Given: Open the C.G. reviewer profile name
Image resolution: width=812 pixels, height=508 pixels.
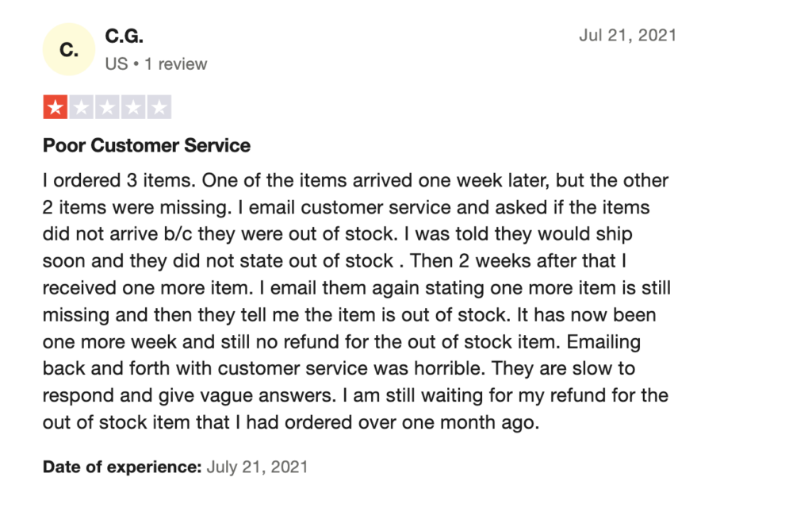Looking at the screenshot, I should 124,36.
